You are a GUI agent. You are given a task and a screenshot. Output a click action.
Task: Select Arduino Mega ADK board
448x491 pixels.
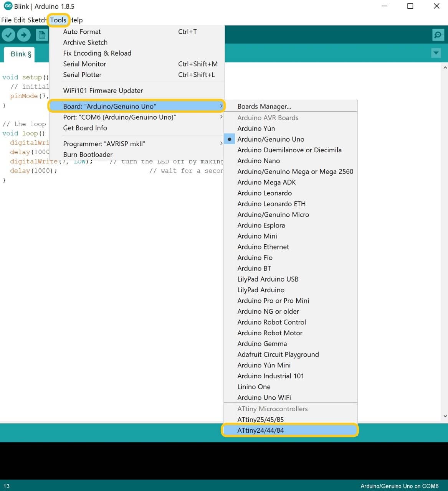[290, 182]
